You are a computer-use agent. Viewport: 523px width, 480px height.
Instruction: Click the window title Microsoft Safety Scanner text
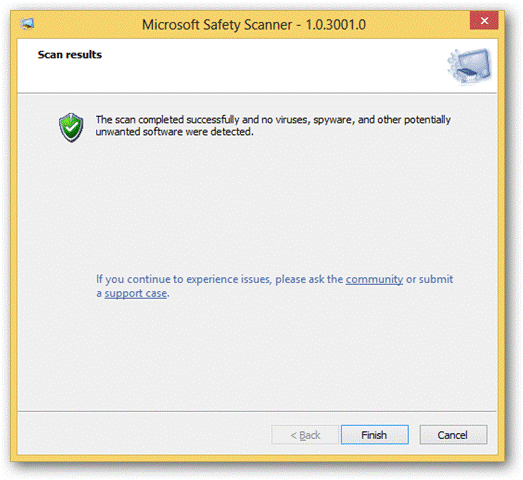pos(254,25)
